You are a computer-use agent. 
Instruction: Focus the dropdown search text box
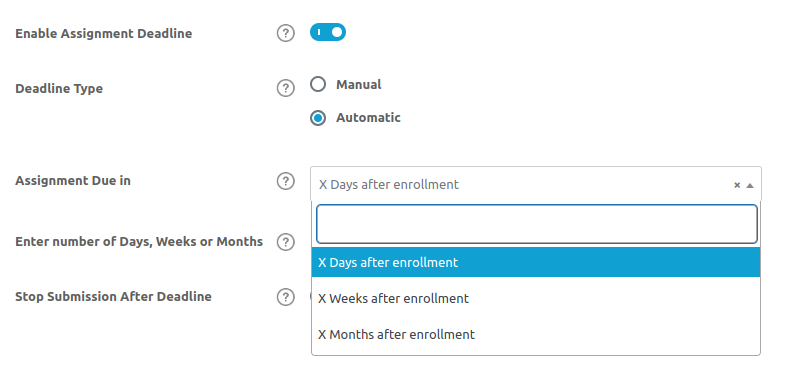(537, 224)
